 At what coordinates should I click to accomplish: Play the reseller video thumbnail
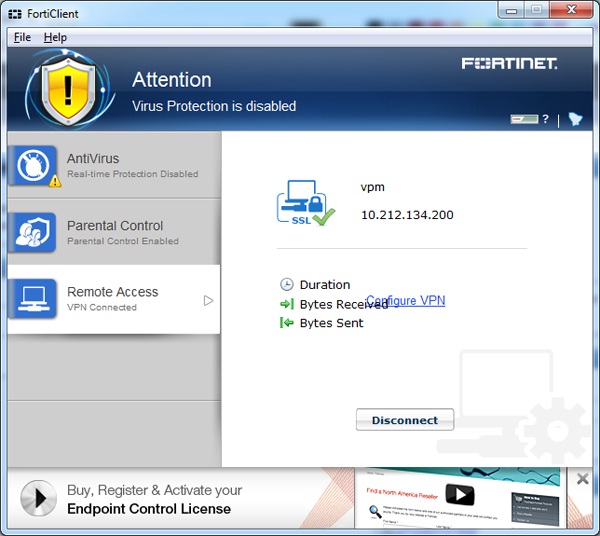tap(460, 495)
